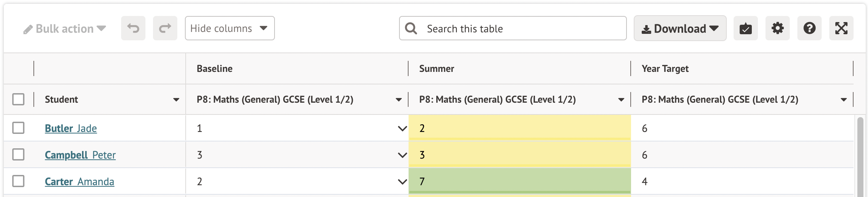Open Butler Jade's student profile link
The image size is (868, 197).
click(x=71, y=129)
